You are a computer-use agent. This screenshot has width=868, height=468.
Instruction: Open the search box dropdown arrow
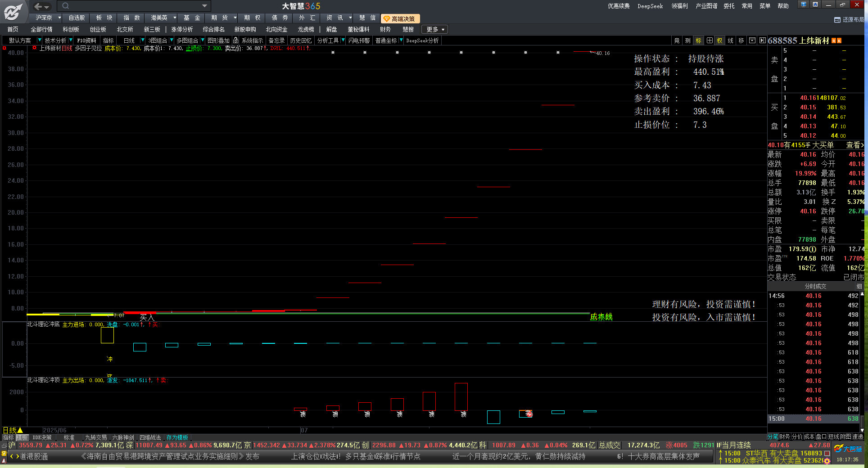click(204, 6)
